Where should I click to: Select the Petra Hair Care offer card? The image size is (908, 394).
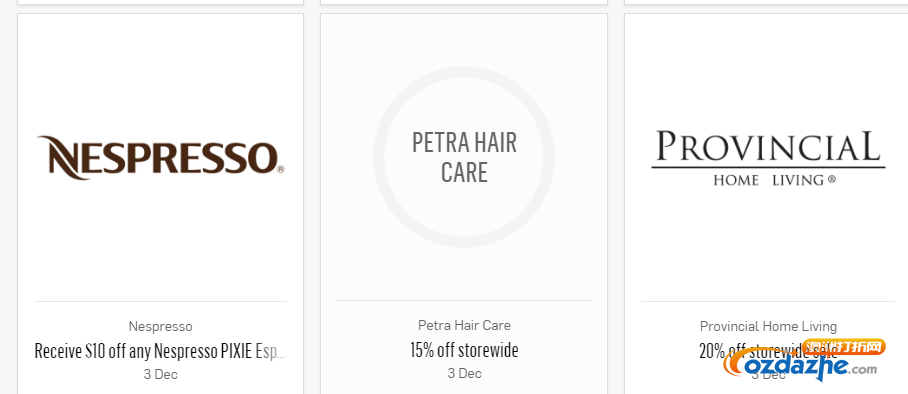[x=464, y=204]
